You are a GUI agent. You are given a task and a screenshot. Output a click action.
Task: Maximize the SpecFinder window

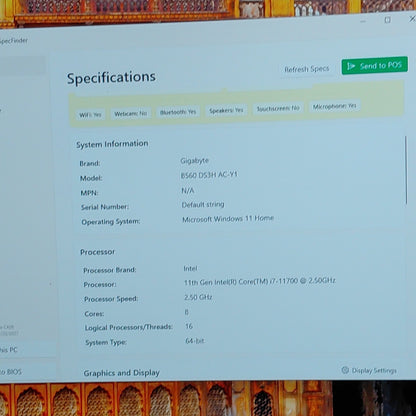click(x=387, y=20)
